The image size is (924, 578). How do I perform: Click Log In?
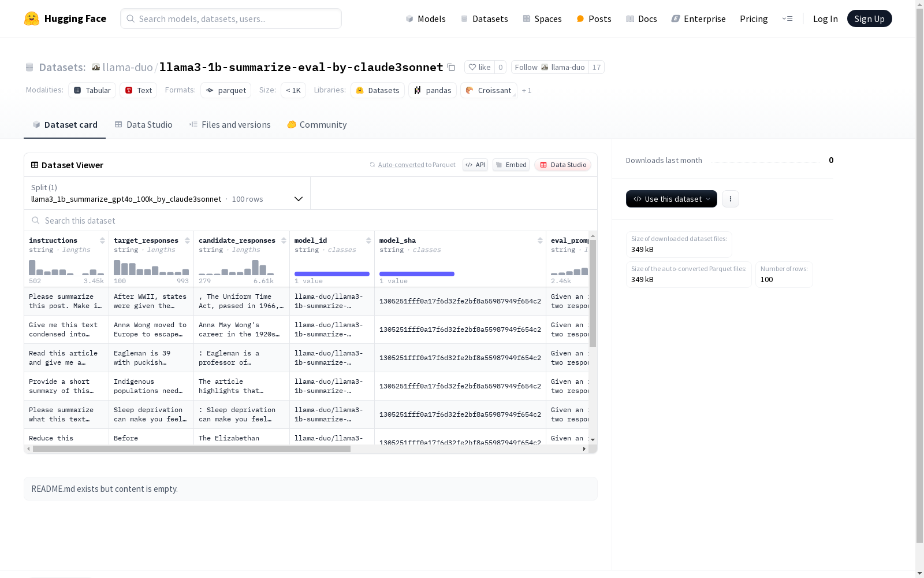coord(825,18)
